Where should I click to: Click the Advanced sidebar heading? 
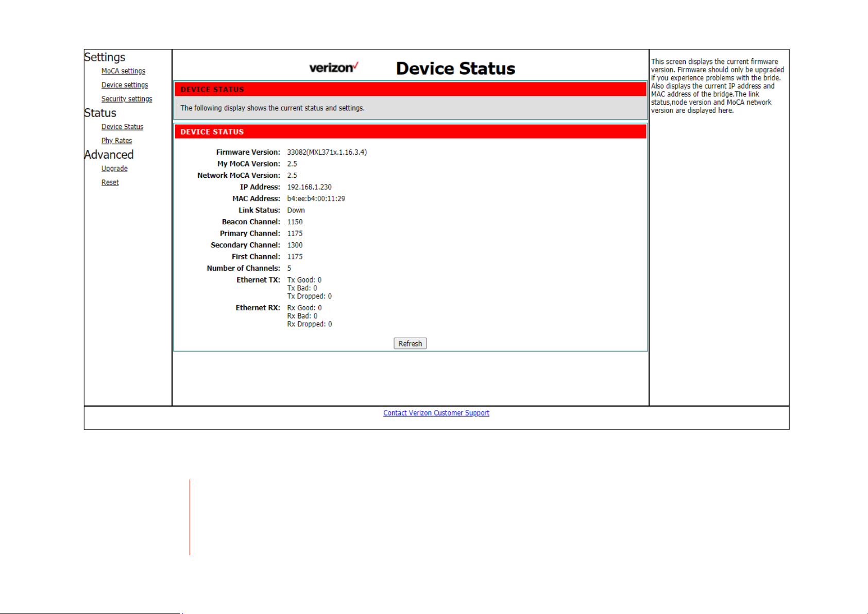(109, 155)
